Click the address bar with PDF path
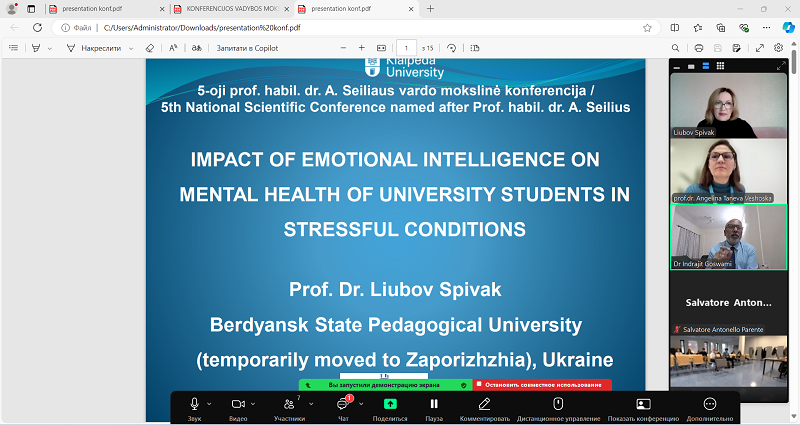Screen dimensions: 800x425 click(x=357, y=28)
